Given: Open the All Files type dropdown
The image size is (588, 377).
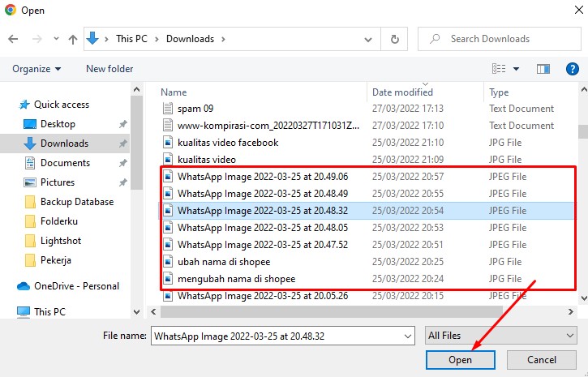Looking at the screenshot, I should [500, 335].
